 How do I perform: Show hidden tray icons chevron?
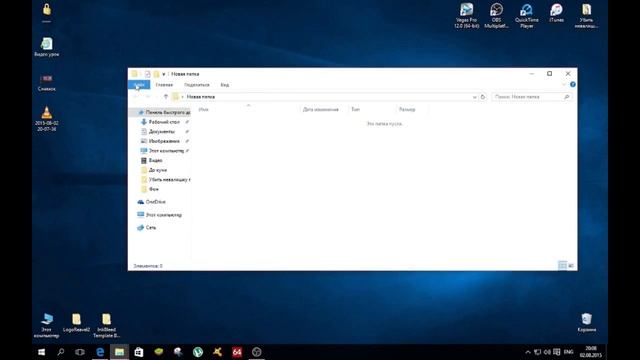click(x=528, y=352)
